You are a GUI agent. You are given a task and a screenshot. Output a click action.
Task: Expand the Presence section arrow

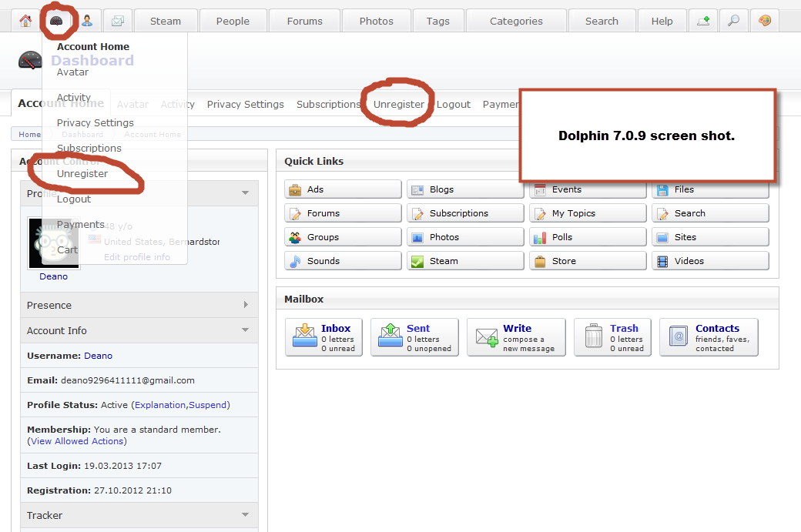click(x=246, y=305)
